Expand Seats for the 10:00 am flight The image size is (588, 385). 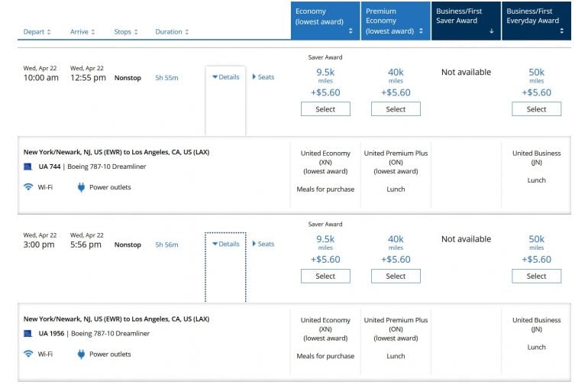click(x=263, y=77)
